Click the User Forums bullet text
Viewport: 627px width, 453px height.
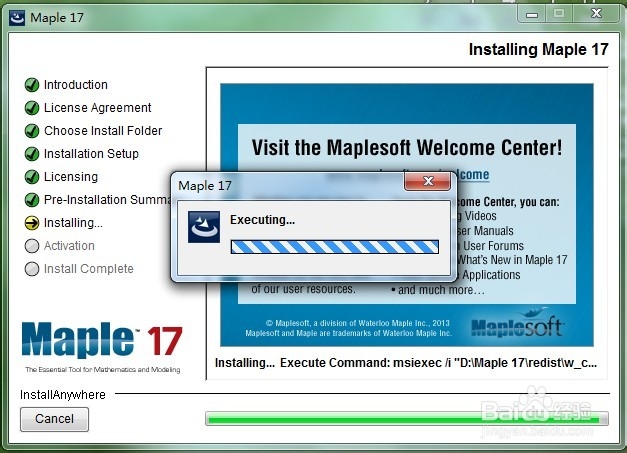[x=491, y=245]
